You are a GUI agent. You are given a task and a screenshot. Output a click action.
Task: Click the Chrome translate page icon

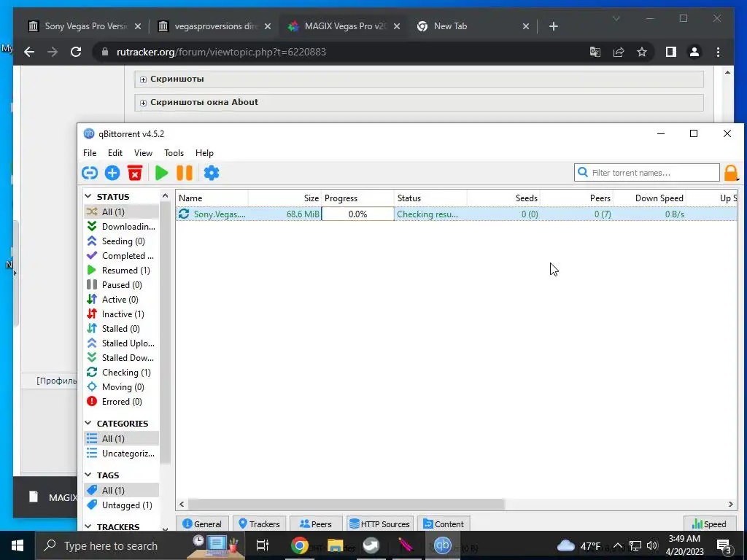595,52
